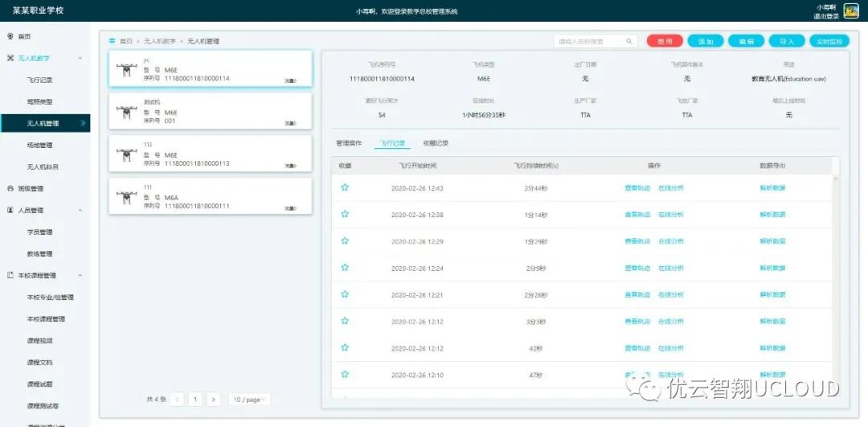Click 查看轨迹 link for 12:43 flight

(x=637, y=187)
